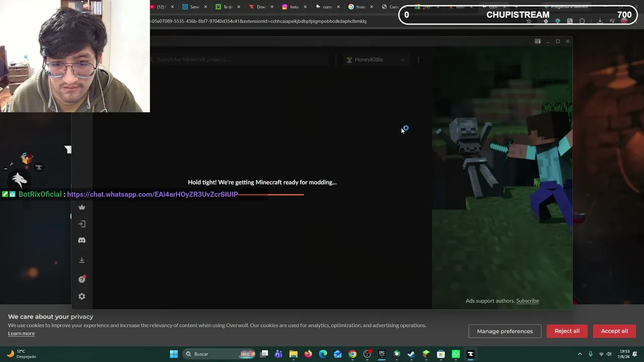Open the CurseForge settings gear

[82, 296]
